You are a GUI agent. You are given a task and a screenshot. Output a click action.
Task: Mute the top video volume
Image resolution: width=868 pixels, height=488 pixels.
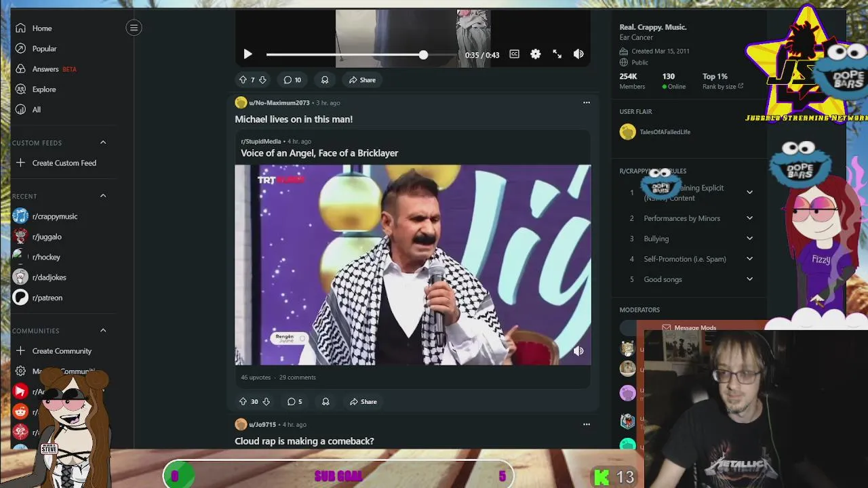click(578, 54)
